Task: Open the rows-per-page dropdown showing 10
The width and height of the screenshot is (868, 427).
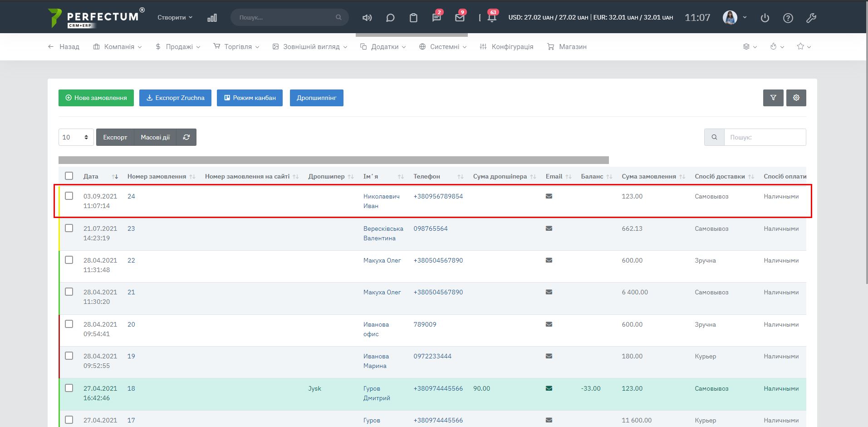Action: pos(76,137)
